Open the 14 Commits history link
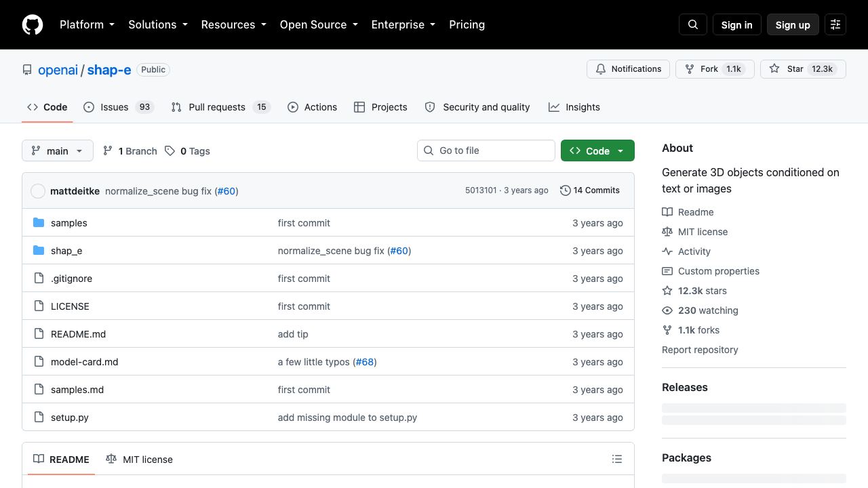The height and width of the screenshot is (488, 868). point(590,190)
